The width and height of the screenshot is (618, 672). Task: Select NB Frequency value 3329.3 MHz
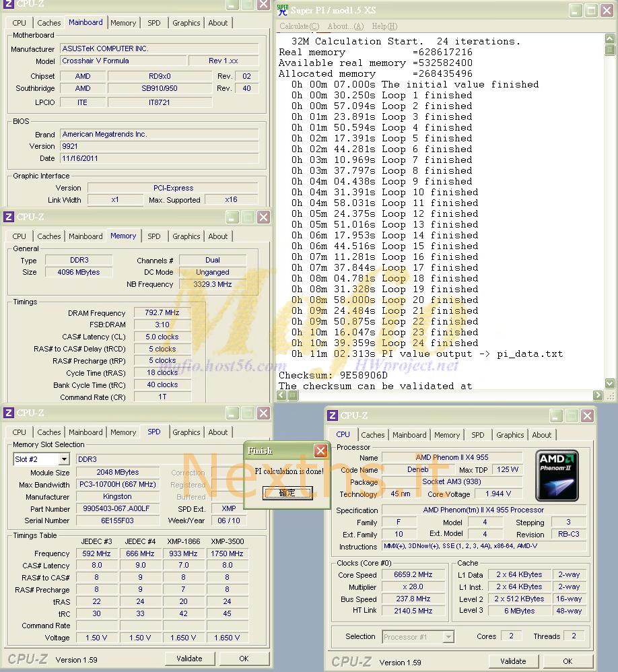pyautogui.click(x=213, y=284)
